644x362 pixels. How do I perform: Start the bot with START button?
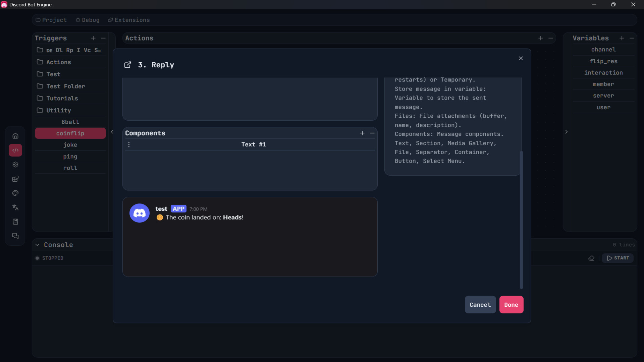click(x=618, y=258)
